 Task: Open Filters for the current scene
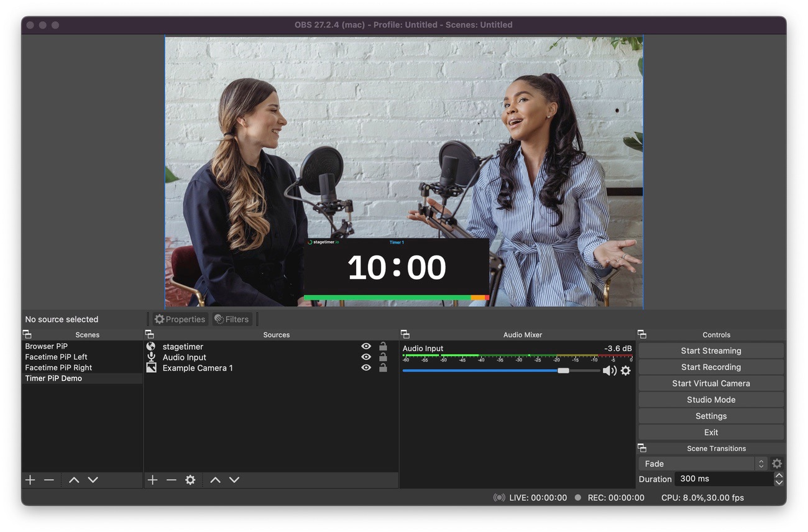(232, 319)
